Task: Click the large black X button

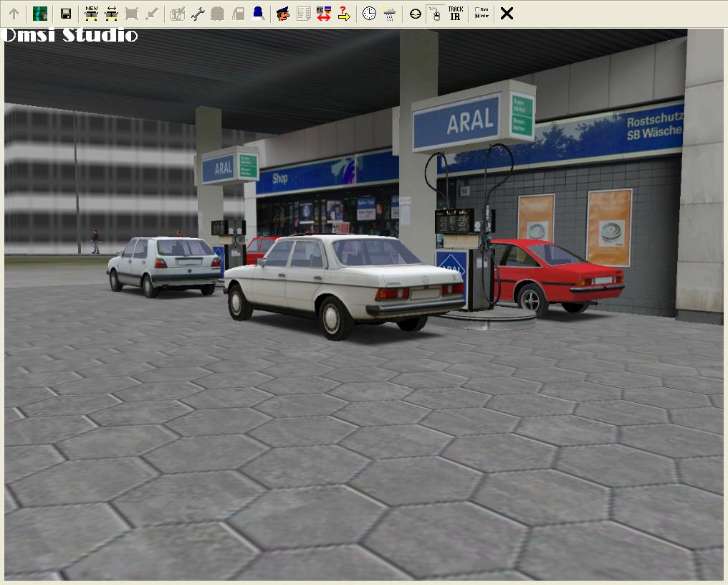Action: [x=507, y=14]
